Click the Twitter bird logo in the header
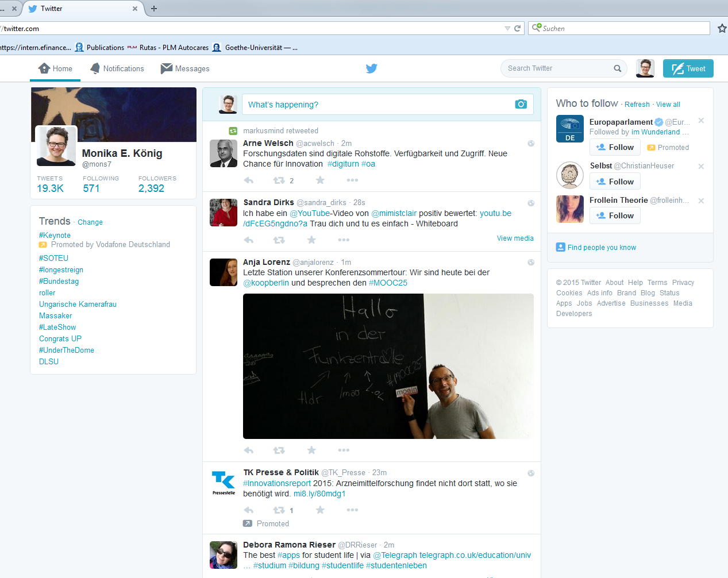Image resolution: width=728 pixels, height=578 pixels. tap(372, 68)
